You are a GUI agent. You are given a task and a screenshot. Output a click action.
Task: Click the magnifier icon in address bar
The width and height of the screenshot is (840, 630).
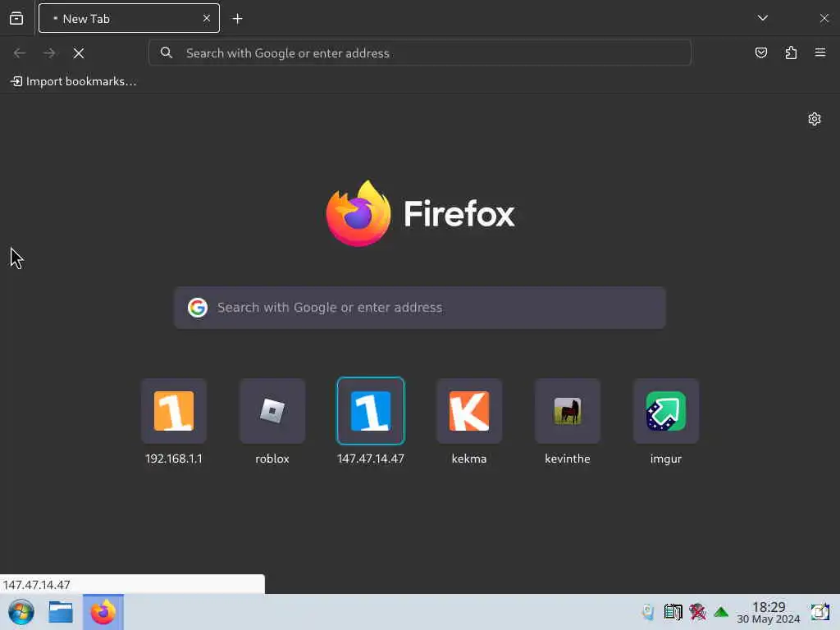167,52
